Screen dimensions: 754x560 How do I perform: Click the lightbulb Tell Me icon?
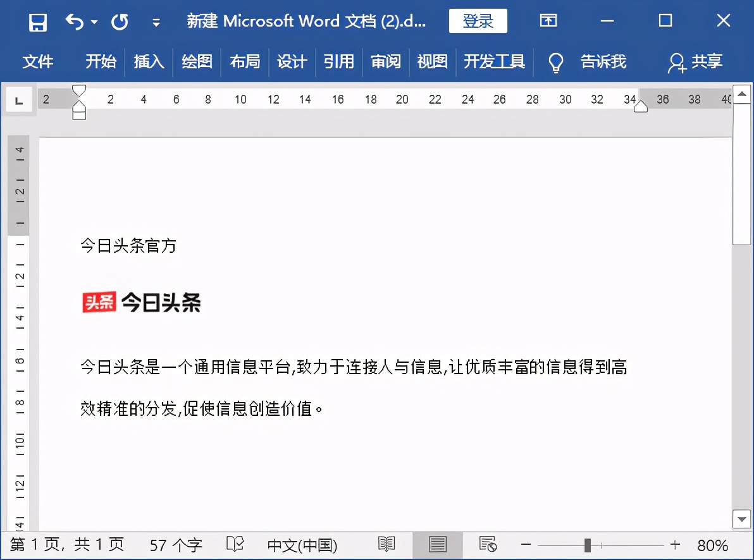(x=555, y=62)
